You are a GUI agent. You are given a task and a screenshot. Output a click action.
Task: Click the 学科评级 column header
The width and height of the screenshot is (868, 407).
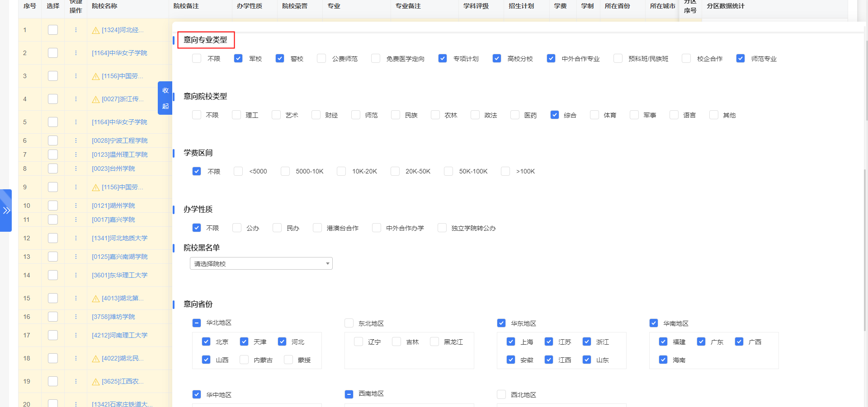(x=477, y=6)
